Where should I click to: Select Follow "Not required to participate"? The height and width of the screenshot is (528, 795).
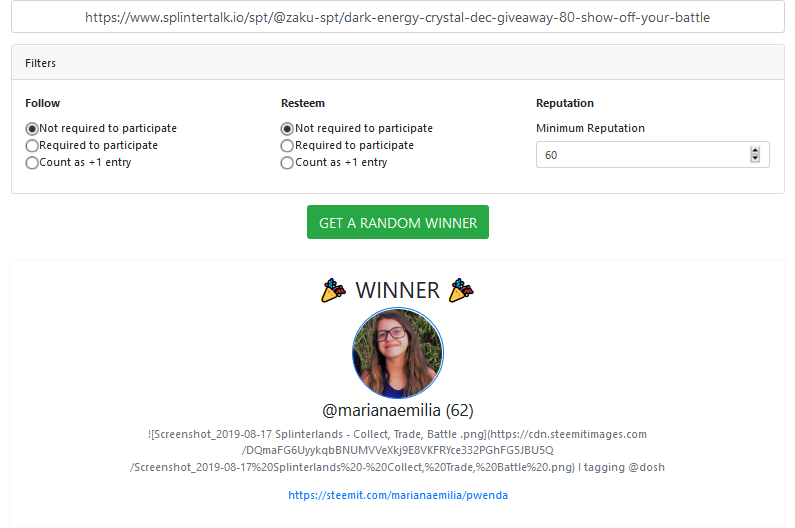(32, 129)
